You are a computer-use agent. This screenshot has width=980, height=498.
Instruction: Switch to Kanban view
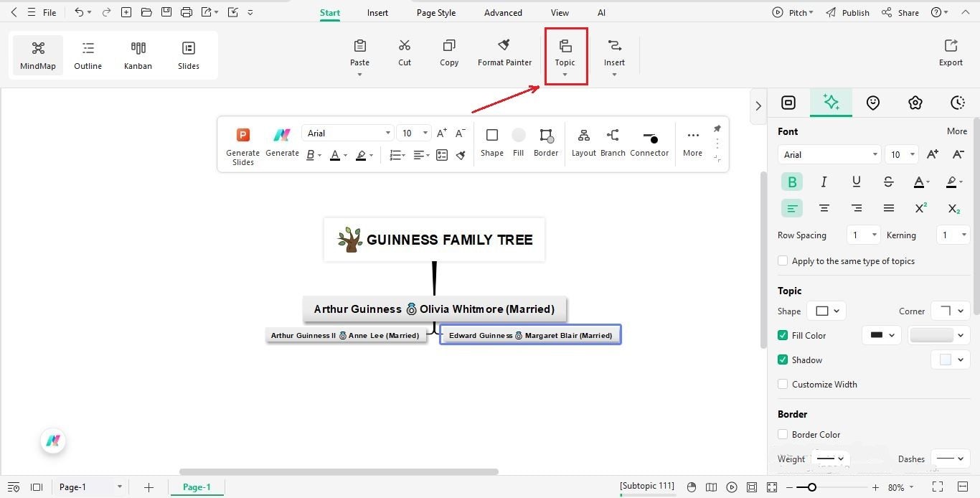point(138,55)
